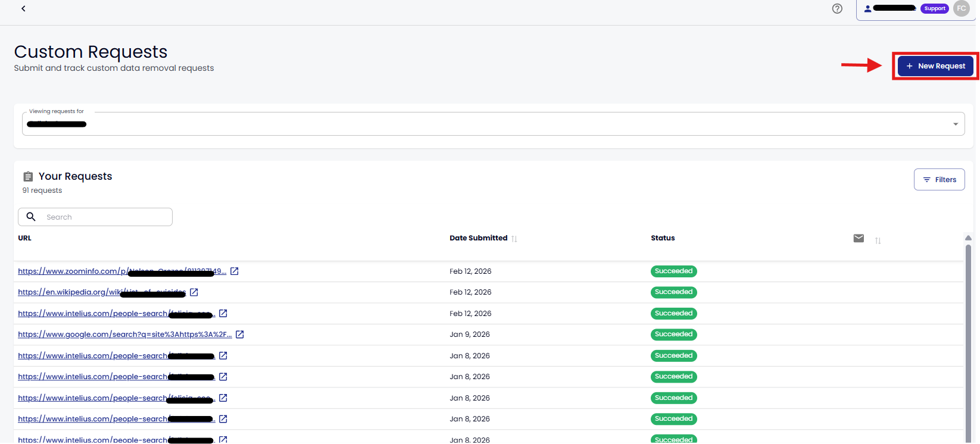Open the google.com search request link
This screenshot has height=444, width=980.
point(124,334)
